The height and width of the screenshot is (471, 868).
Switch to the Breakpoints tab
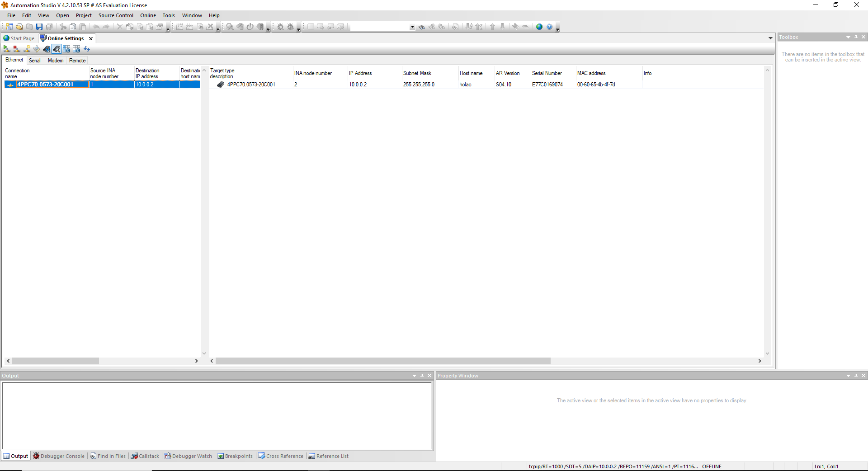[235, 456]
